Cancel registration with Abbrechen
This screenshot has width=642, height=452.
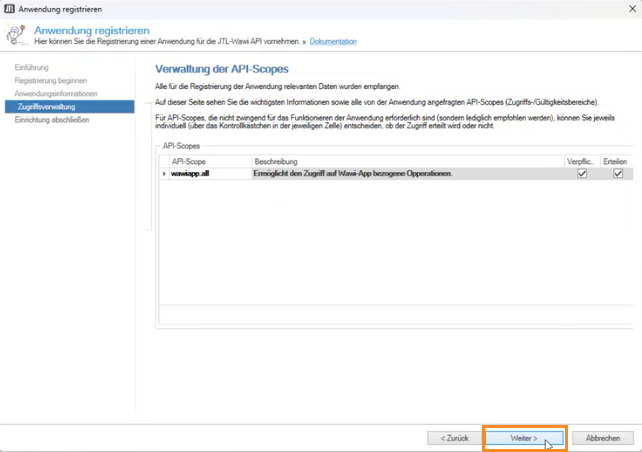[603, 438]
